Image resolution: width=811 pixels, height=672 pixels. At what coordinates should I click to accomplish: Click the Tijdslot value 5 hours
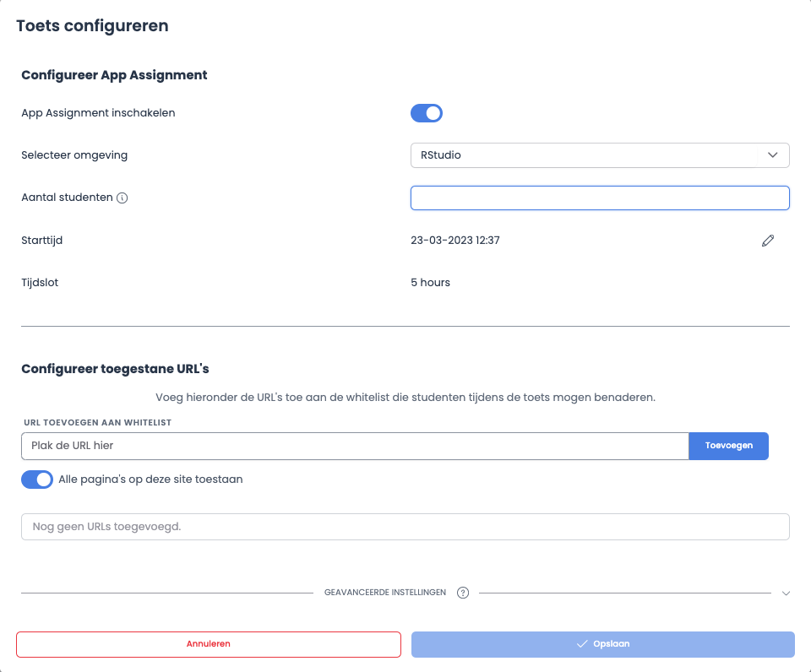tap(430, 282)
